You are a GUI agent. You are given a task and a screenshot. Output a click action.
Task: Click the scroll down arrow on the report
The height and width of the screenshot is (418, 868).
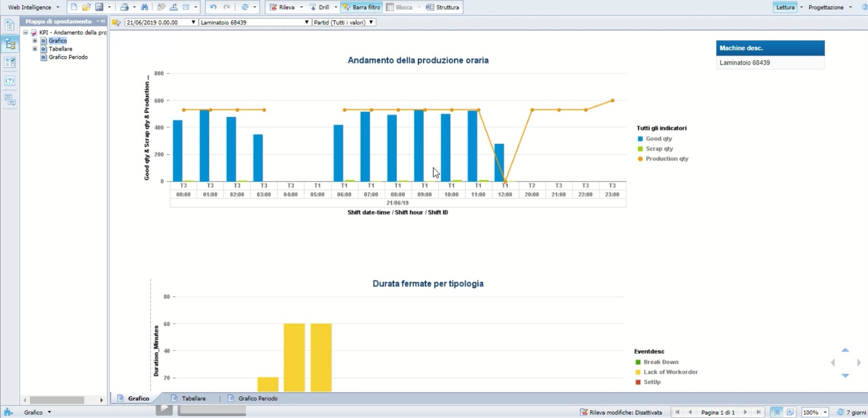click(845, 375)
